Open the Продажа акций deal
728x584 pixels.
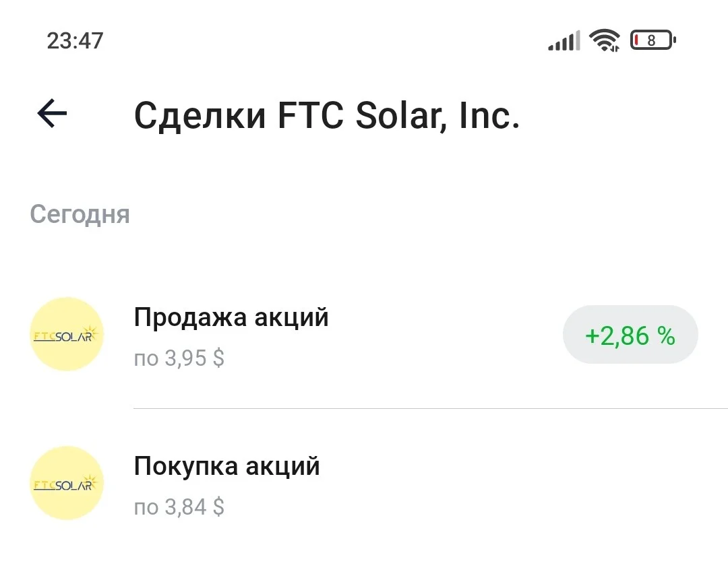tap(364, 334)
